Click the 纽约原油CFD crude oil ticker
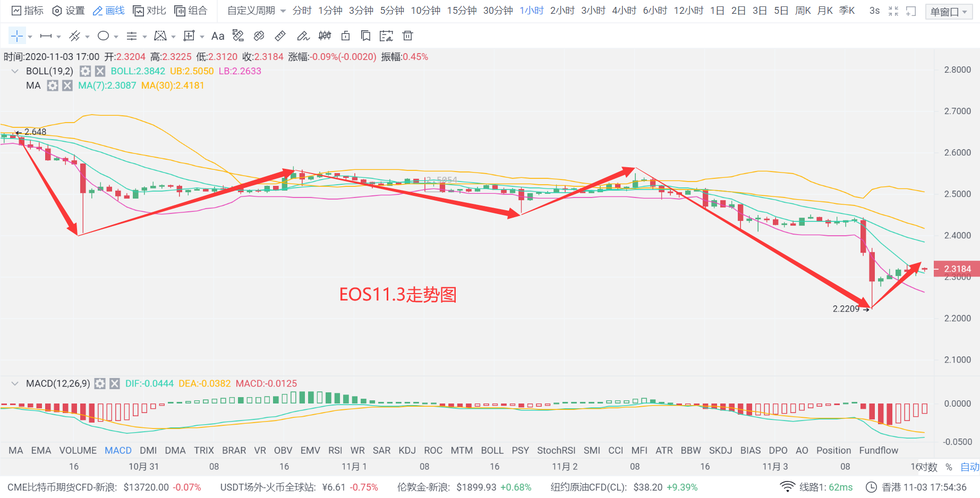This screenshot has width=980, height=498. 624,487
